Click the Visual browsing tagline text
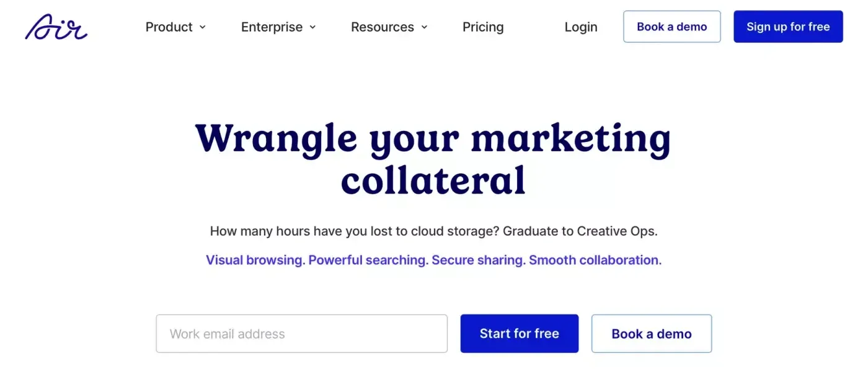The width and height of the screenshot is (868, 369). pyautogui.click(x=255, y=260)
